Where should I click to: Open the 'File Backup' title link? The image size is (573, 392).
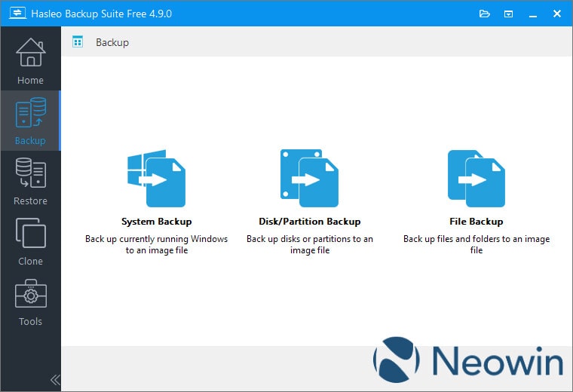pos(476,222)
